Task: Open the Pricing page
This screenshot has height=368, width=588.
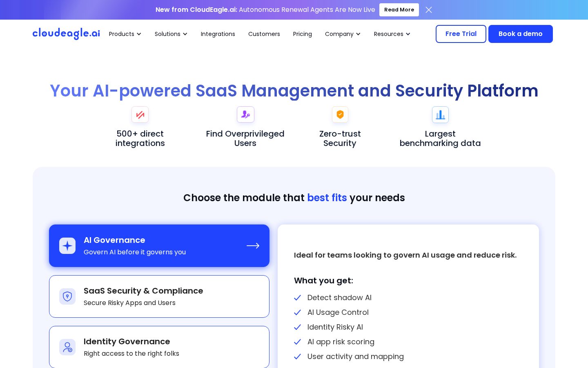Action: point(303,34)
